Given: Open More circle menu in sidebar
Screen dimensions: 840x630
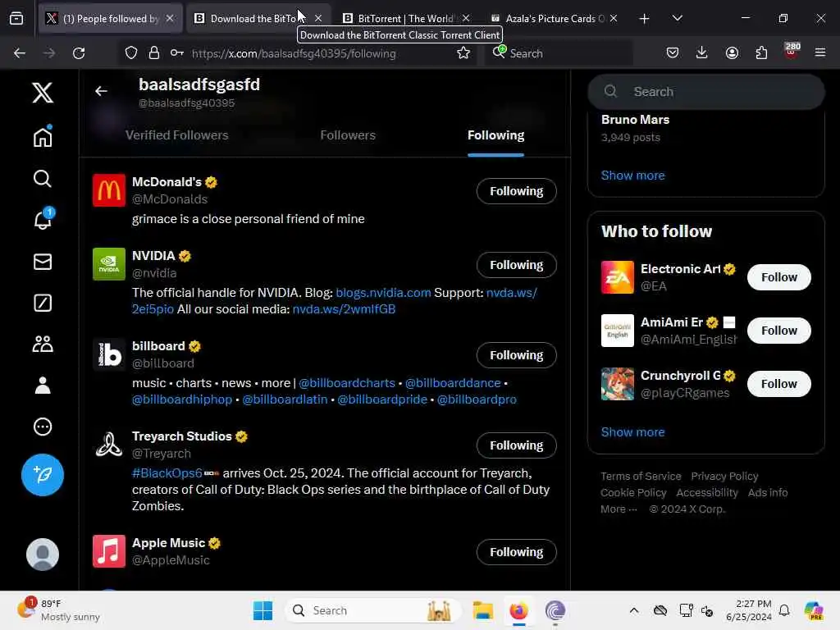Looking at the screenshot, I should (43, 427).
